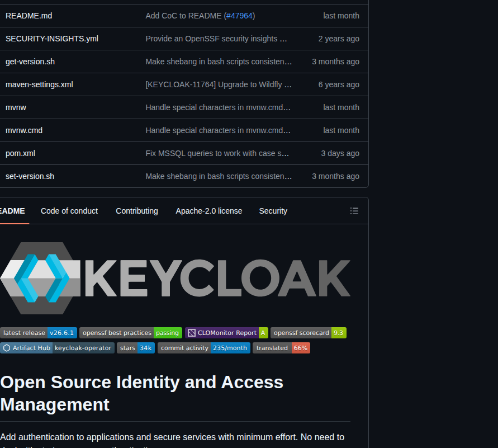Viewport: 498px width, 448px height.
Task: Open the CLOMonitor Report badge
Action: (x=227, y=333)
